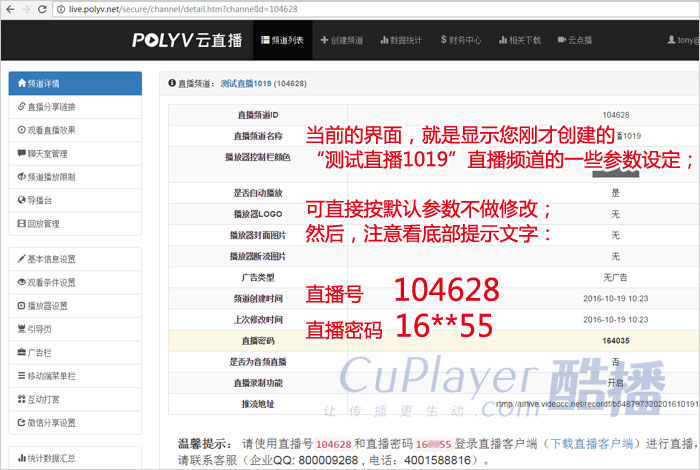The height and width of the screenshot is (470, 700).
Task: Click the 直播频道ID value 104628
Action: click(616, 115)
